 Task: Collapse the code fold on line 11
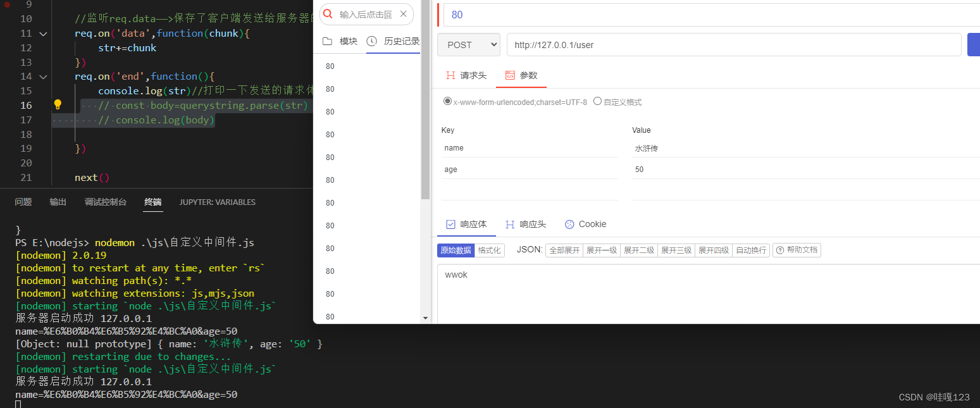pyautogui.click(x=42, y=33)
